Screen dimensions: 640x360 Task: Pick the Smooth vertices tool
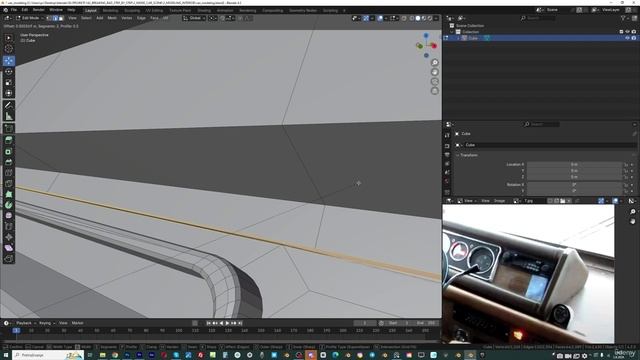(9, 216)
